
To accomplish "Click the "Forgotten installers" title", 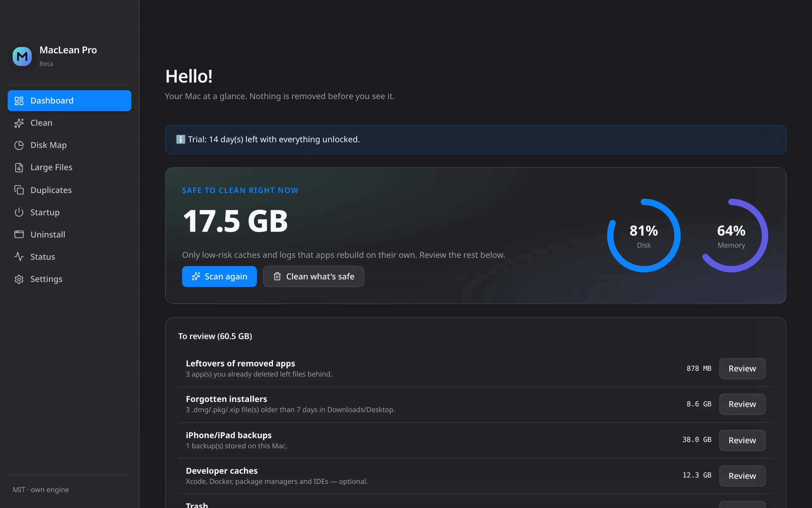I will [x=226, y=399].
